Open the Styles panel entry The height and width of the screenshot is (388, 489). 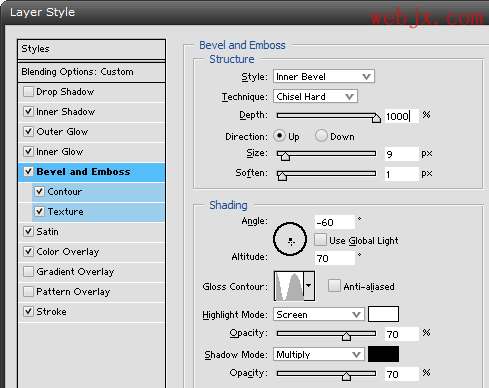pos(91,49)
